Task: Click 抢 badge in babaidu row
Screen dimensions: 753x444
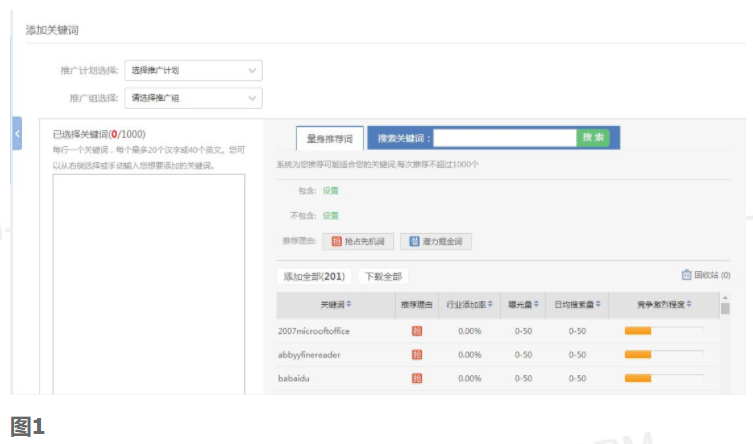Action: (x=417, y=378)
